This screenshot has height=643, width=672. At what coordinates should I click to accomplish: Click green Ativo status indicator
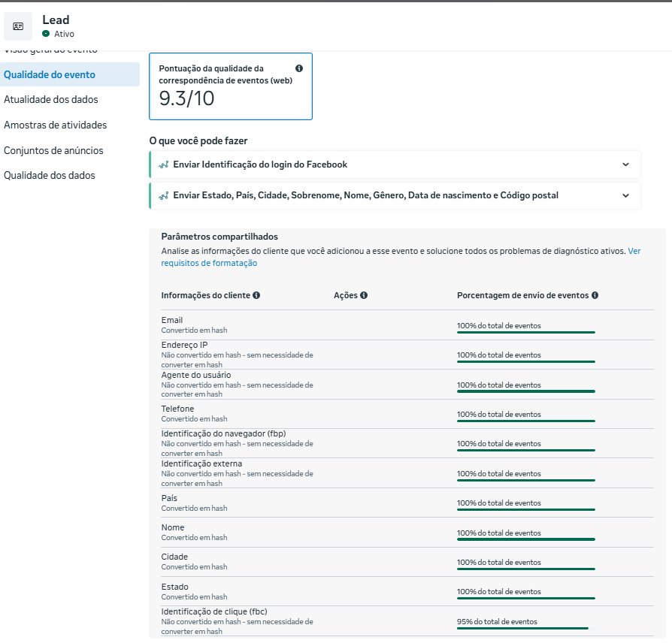[x=46, y=34]
